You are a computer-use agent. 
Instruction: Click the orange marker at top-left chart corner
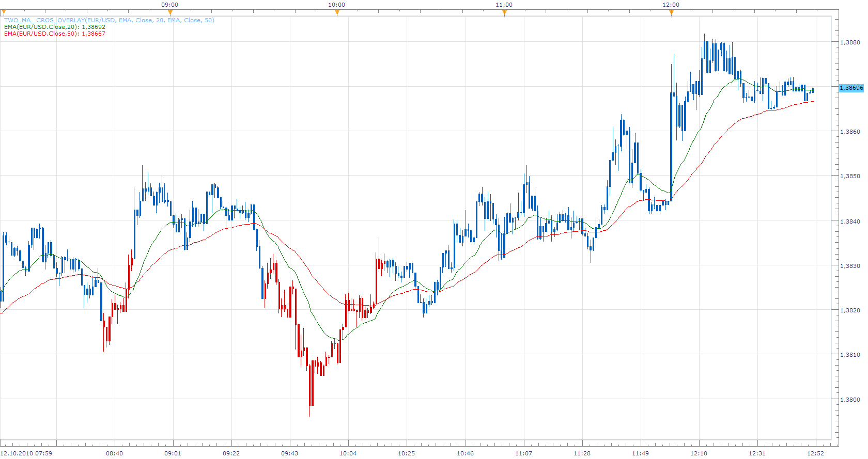3,12
